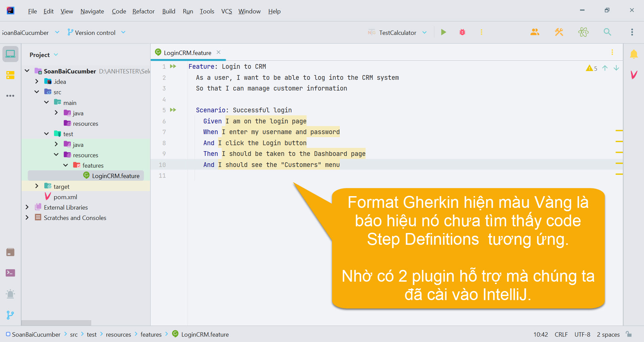Open the Version control dropdown
Screen dimensions: 644x342
(96, 33)
